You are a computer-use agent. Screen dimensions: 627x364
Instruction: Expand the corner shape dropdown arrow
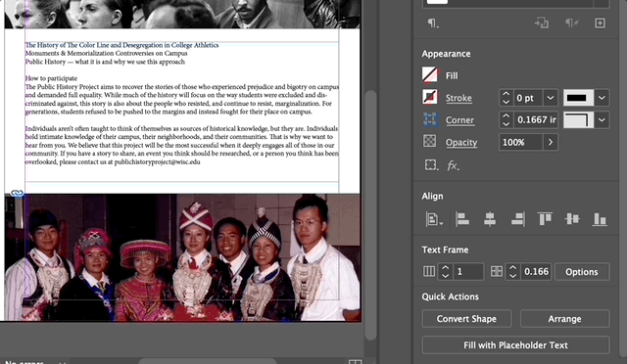(x=602, y=120)
